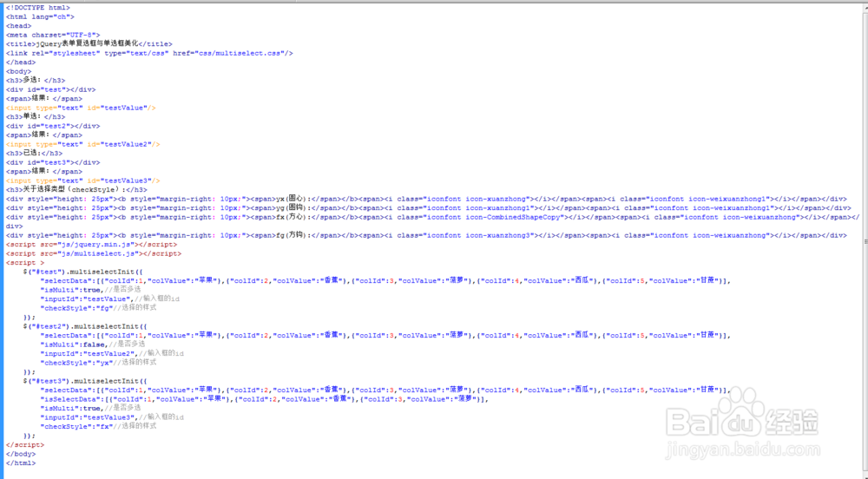Click the <div id="test3"></div> line
This screenshot has width=868, height=479.
click(x=53, y=162)
